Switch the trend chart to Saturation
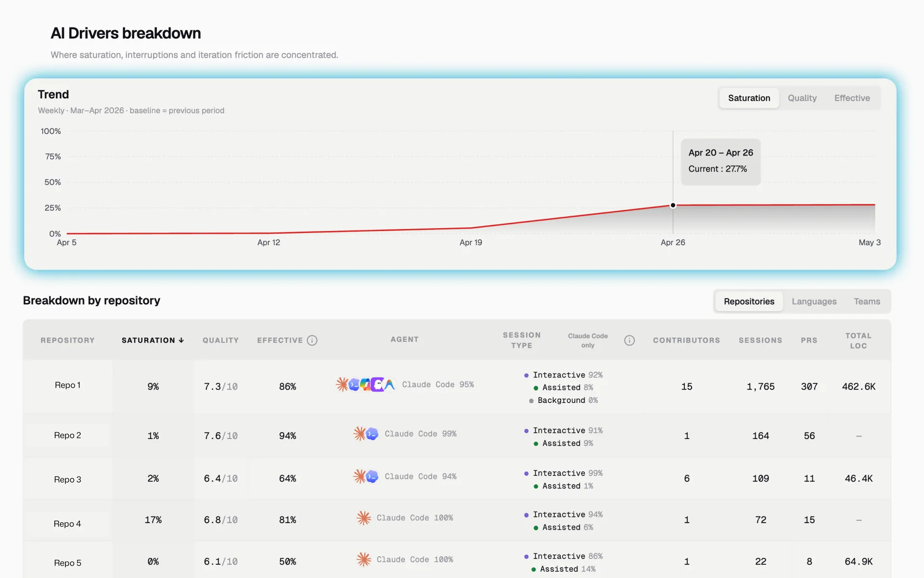 (749, 98)
